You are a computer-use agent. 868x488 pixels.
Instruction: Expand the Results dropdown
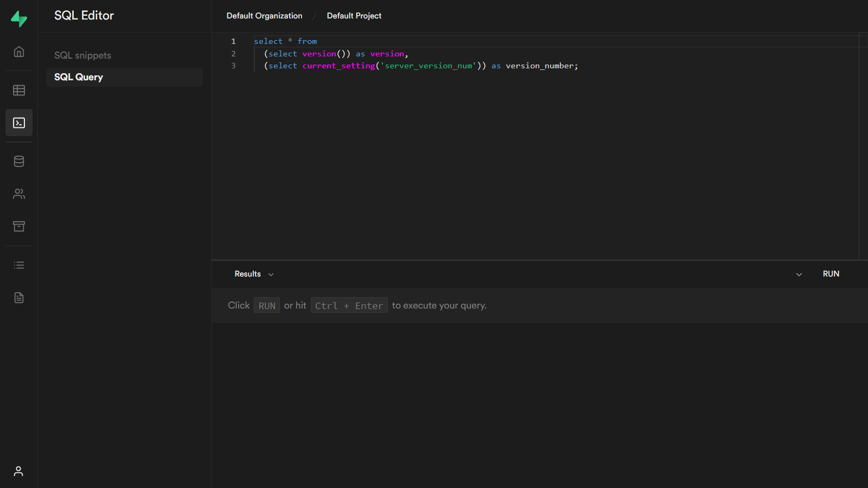click(x=254, y=274)
